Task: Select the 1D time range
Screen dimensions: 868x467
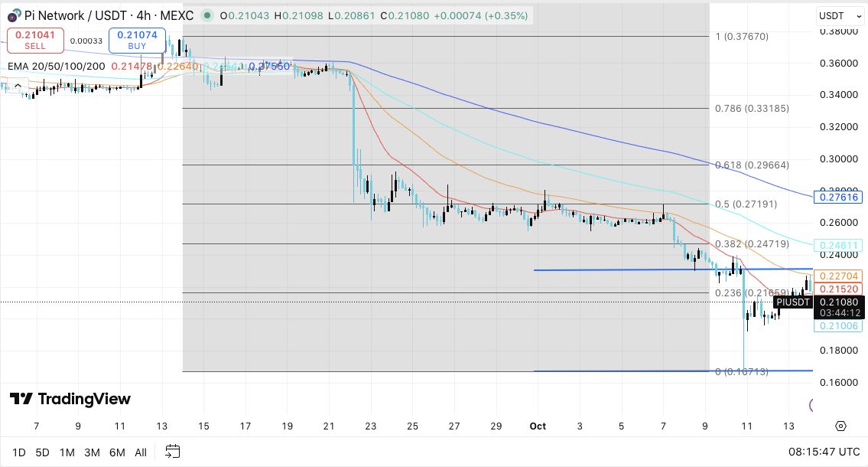Action: [19, 452]
